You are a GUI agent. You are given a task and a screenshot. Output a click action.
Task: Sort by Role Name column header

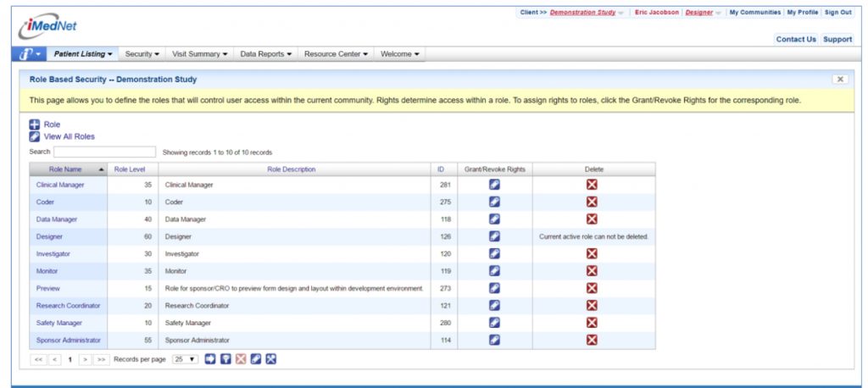(x=65, y=169)
